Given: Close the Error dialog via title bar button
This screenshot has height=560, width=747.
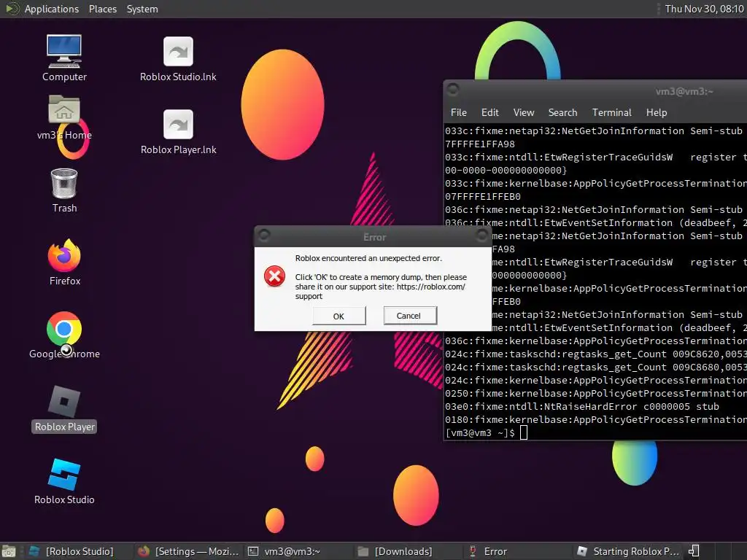Looking at the screenshot, I should (x=482, y=235).
